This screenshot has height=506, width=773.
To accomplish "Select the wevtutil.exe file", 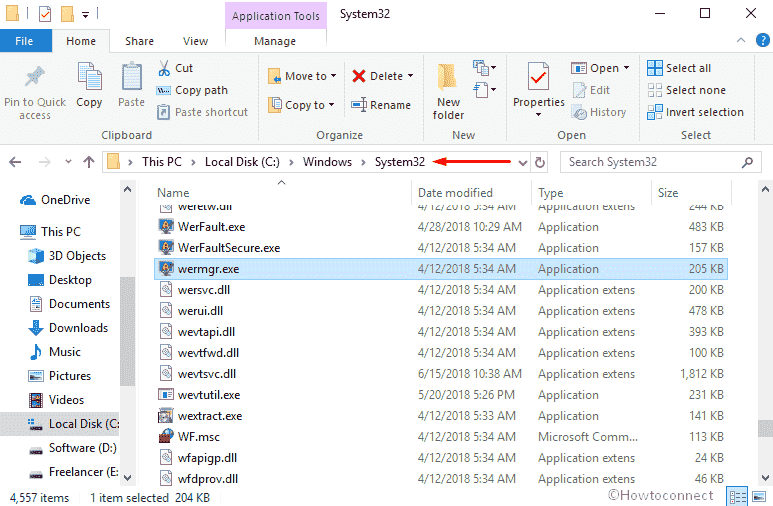I will (441, 395).
